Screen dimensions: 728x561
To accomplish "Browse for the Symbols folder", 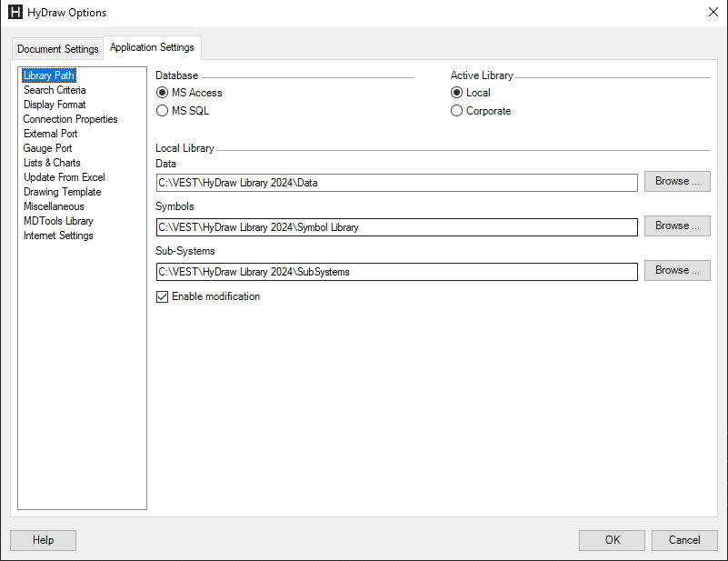I will coord(677,225).
